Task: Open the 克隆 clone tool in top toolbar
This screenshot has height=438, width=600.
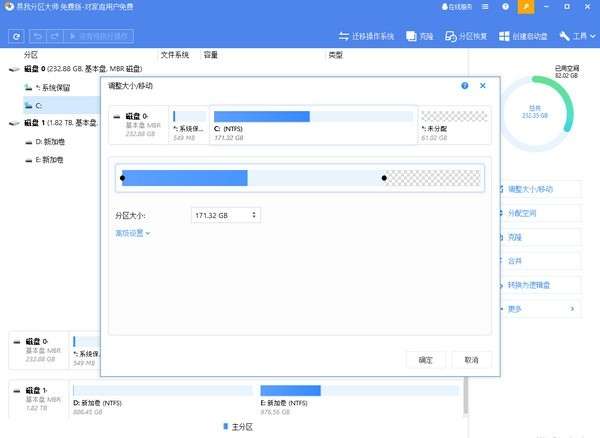Action: (x=420, y=36)
